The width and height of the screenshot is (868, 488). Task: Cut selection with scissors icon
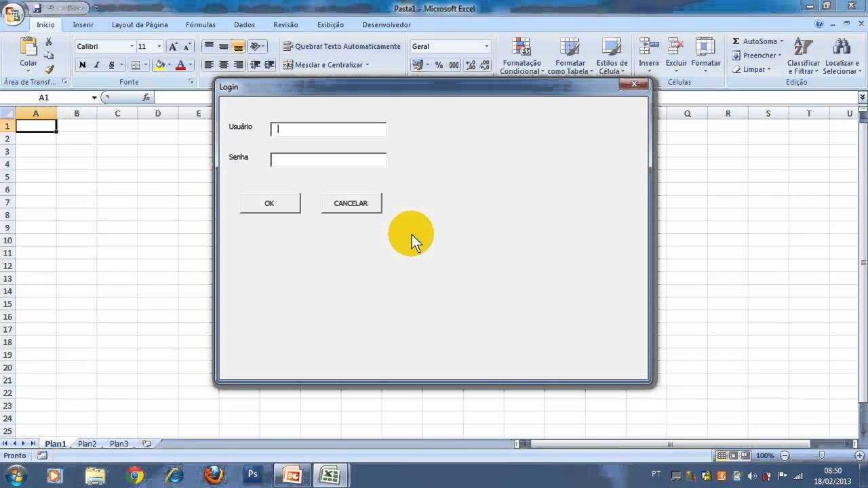point(49,42)
